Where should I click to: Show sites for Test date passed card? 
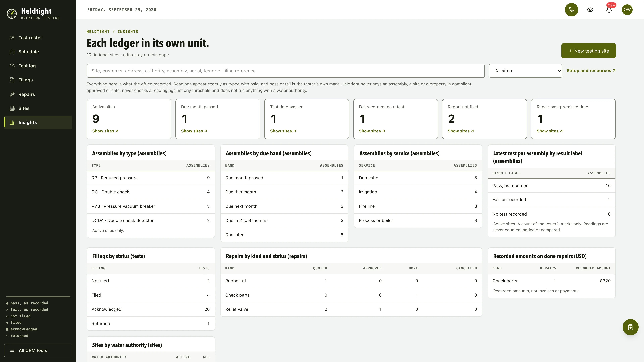tap(283, 131)
